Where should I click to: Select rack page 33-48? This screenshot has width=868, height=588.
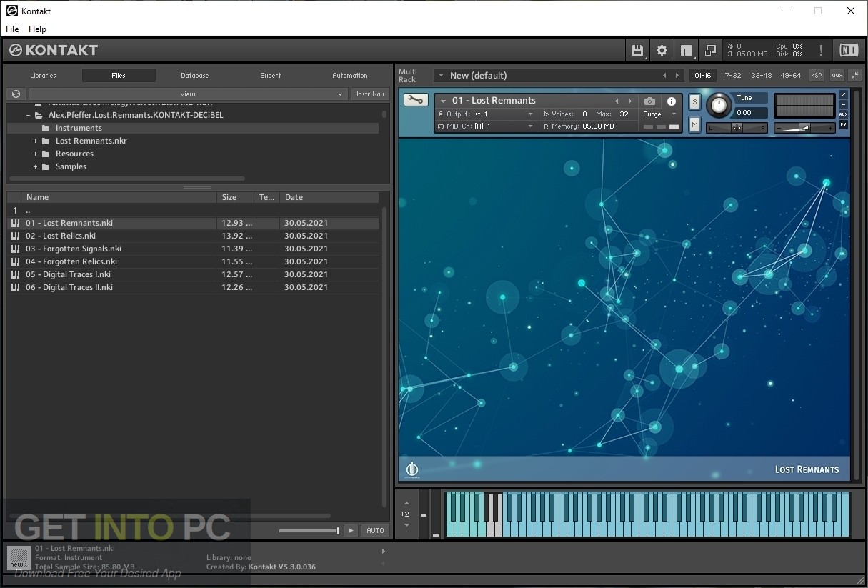[x=761, y=75]
